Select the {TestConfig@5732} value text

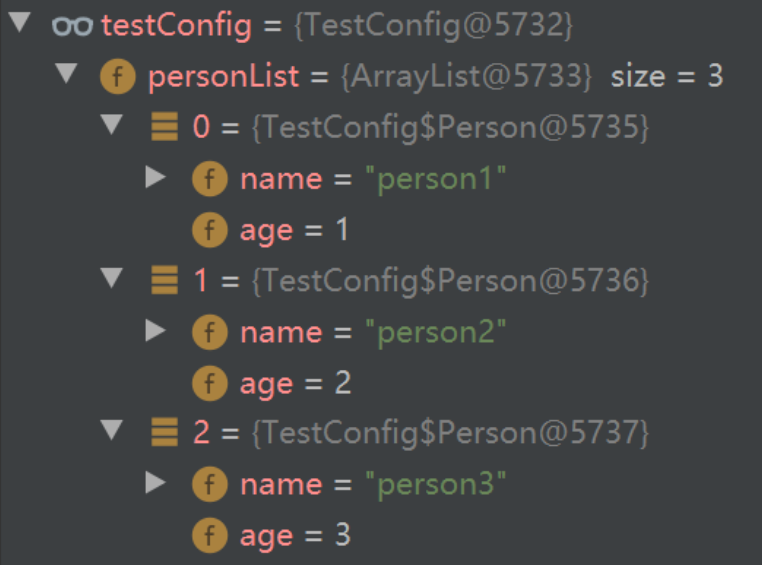click(434, 25)
